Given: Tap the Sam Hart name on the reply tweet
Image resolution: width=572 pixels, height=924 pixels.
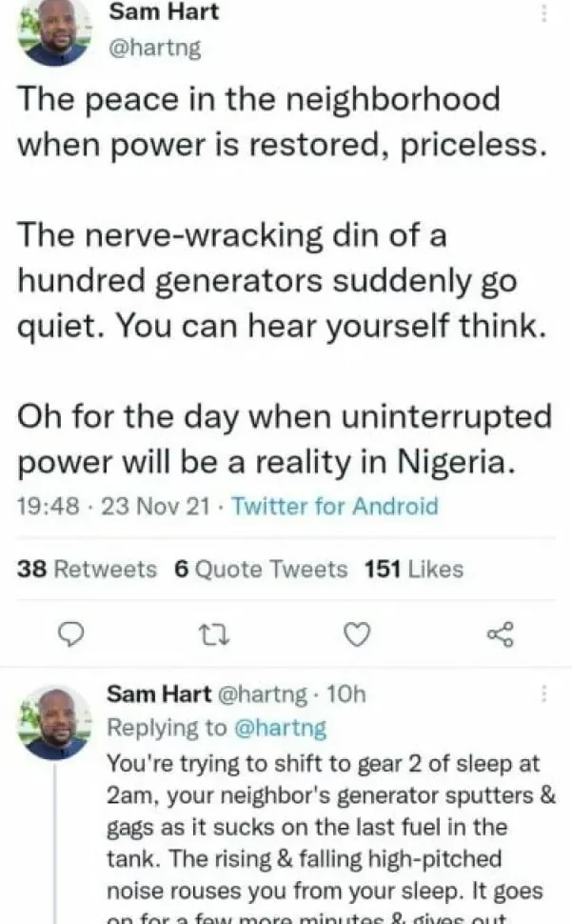Looking at the screenshot, I should click(159, 693).
